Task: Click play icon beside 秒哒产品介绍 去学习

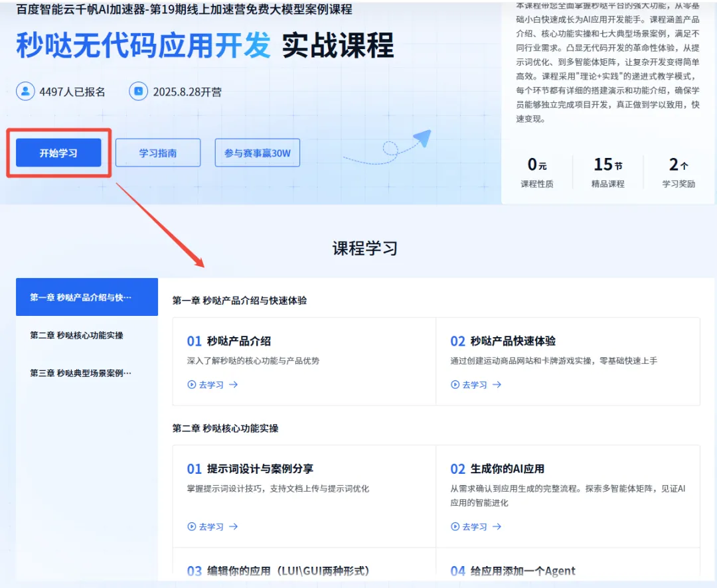Action: (192, 384)
